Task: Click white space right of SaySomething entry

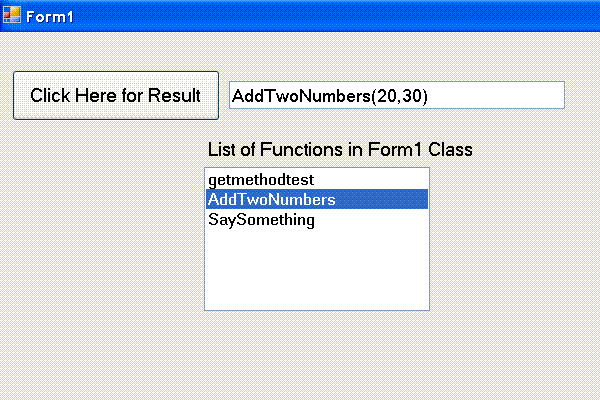Action: (x=371, y=219)
